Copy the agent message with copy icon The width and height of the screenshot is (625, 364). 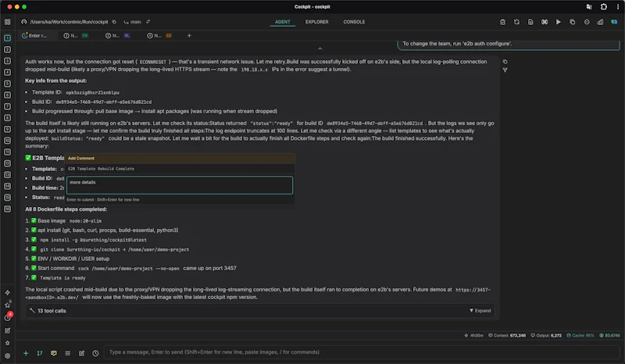pos(505,62)
